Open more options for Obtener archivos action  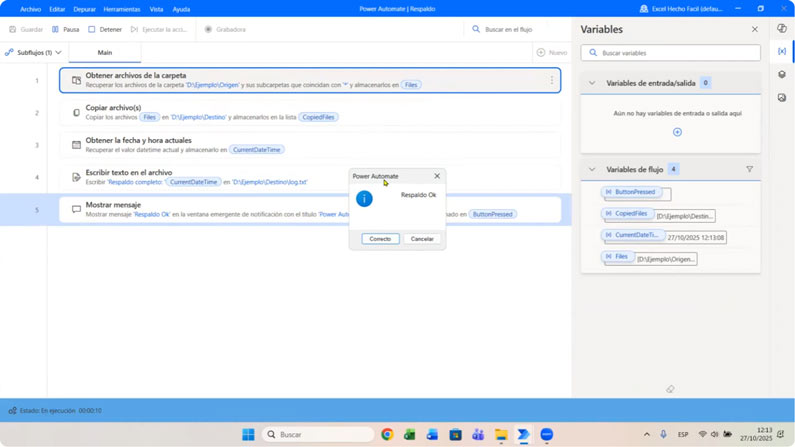552,80
